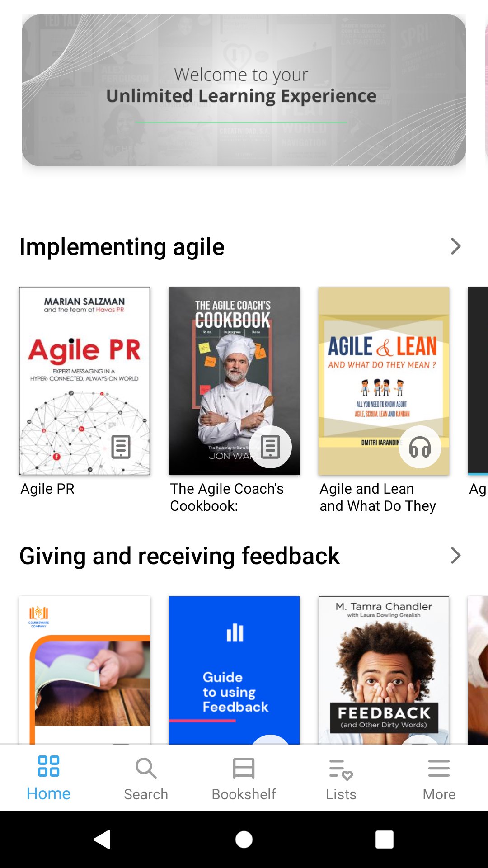
Task: Open the Bookshelf icon
Action: 244,768
